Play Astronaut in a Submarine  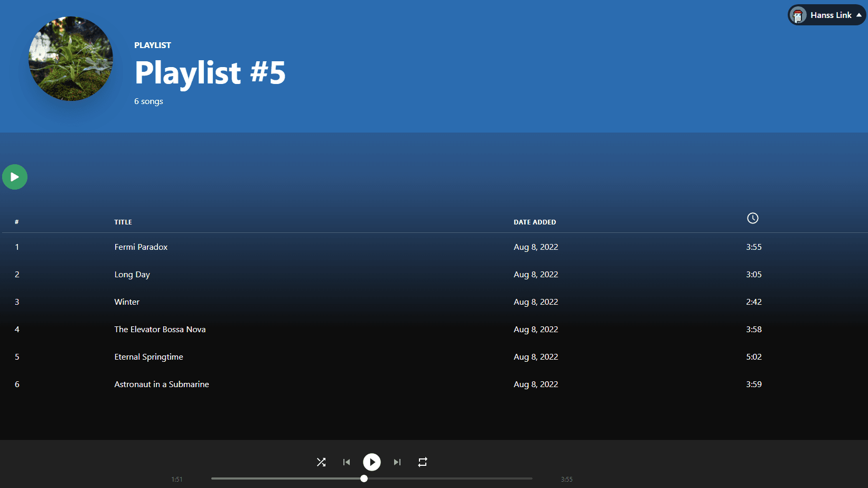[162, 384]
